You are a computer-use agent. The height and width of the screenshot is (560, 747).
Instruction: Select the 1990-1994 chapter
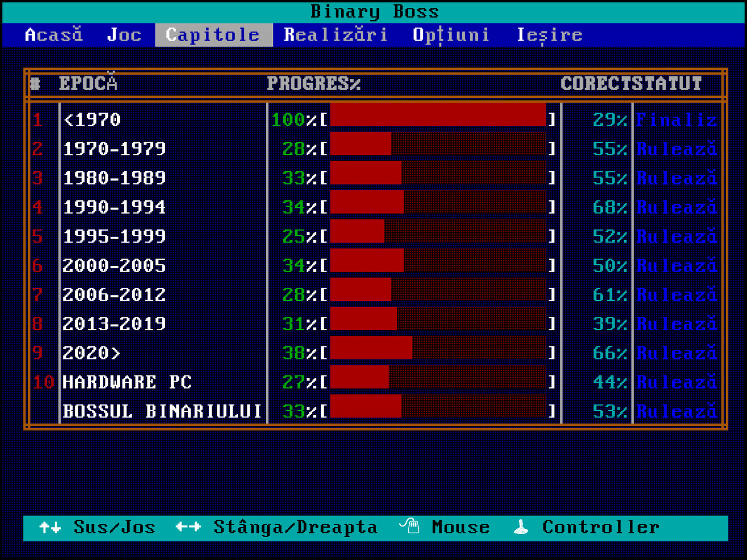click(x=114, y=207)
